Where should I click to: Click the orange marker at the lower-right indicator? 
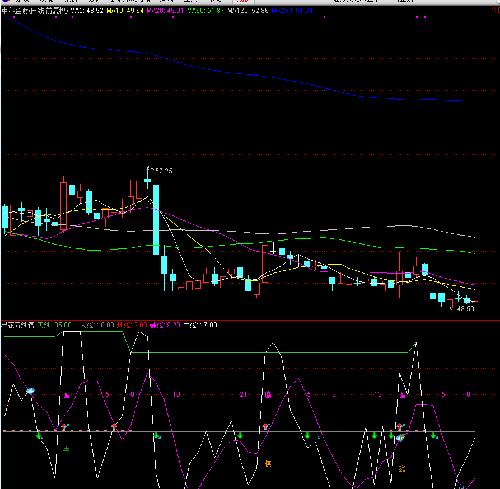(402, 469)
